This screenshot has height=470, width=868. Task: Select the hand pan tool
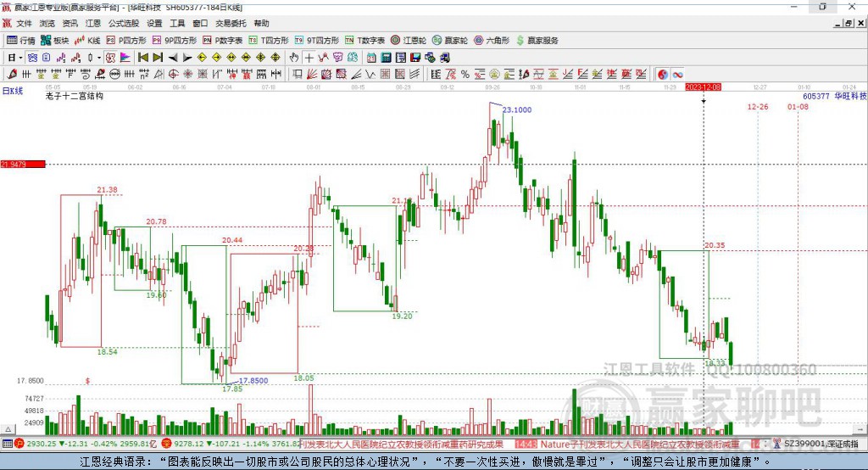[294, 58]
